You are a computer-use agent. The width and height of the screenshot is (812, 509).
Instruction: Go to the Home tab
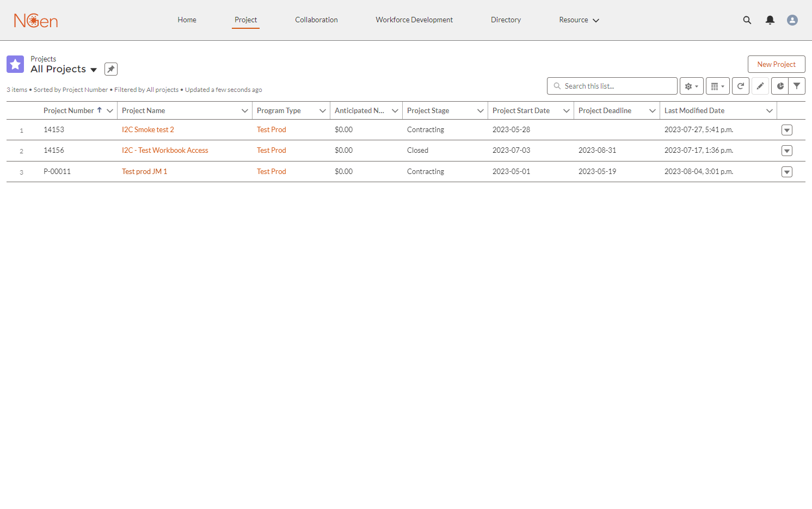coord(187,20)
